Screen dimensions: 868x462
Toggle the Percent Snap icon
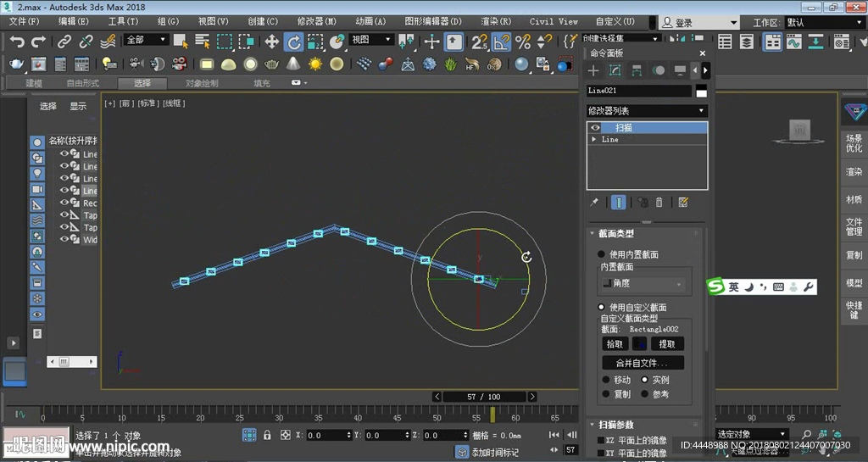tap(522, 42)
